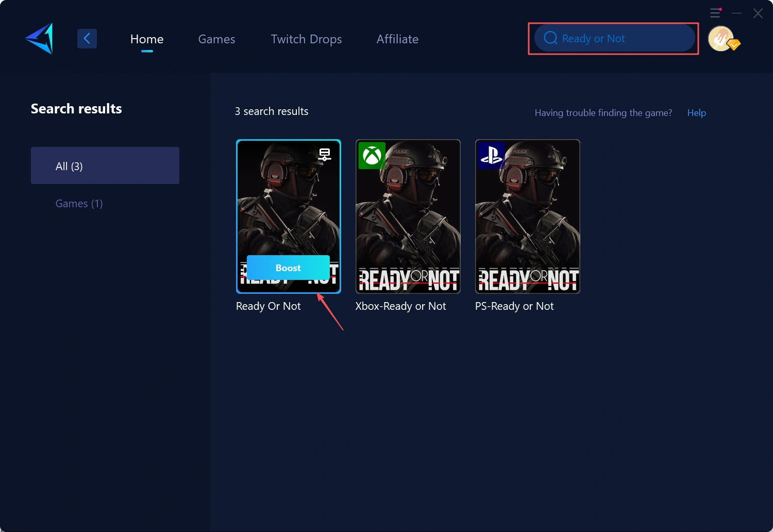Click '3 search results' text
The image size is (773, 532).
click(x=272, y=111)
